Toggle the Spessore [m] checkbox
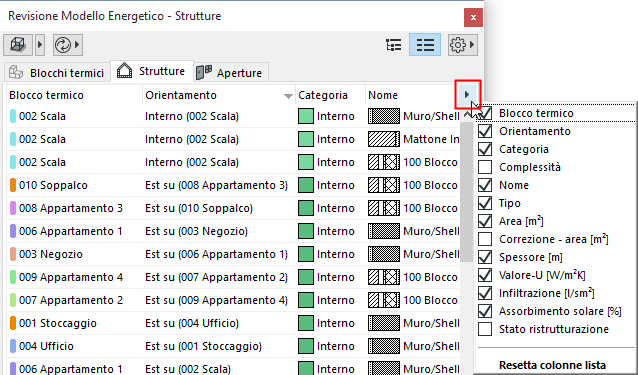The width and height of the screenshot is (638, 375). (485, 257)
